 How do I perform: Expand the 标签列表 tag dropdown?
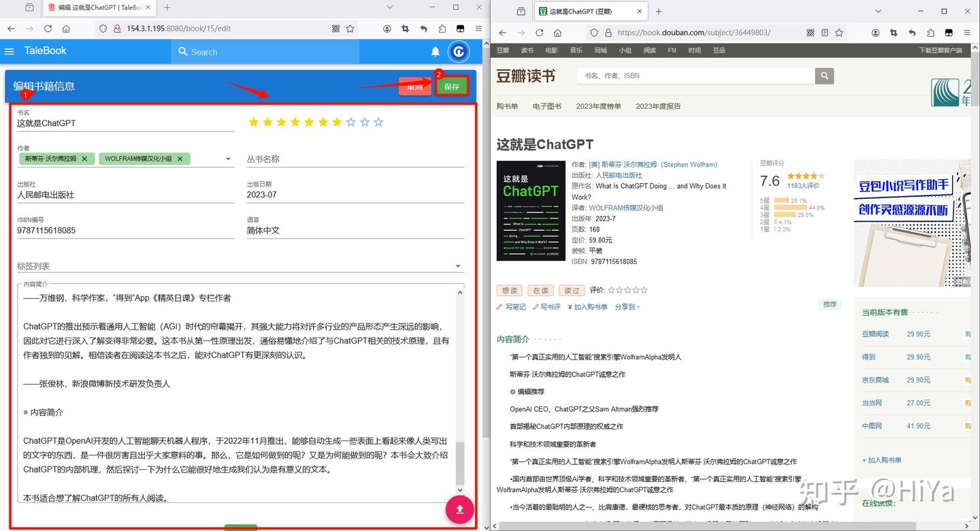point(458,266)
